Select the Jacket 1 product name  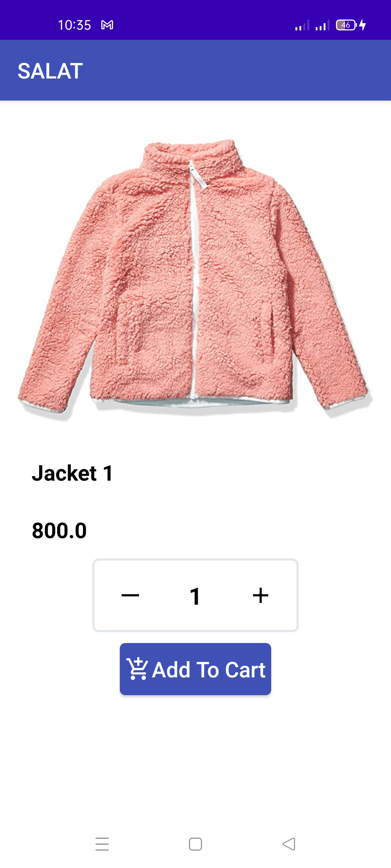tap(72, 473)
